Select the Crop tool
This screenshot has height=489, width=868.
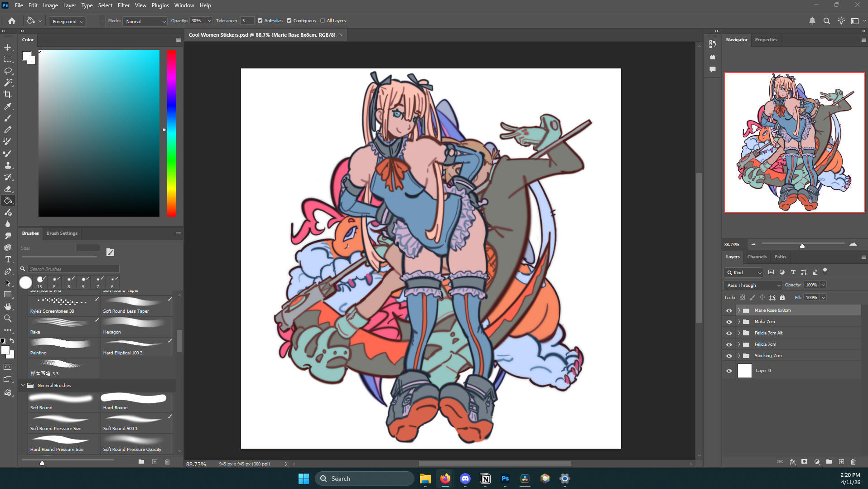[8, 94]
